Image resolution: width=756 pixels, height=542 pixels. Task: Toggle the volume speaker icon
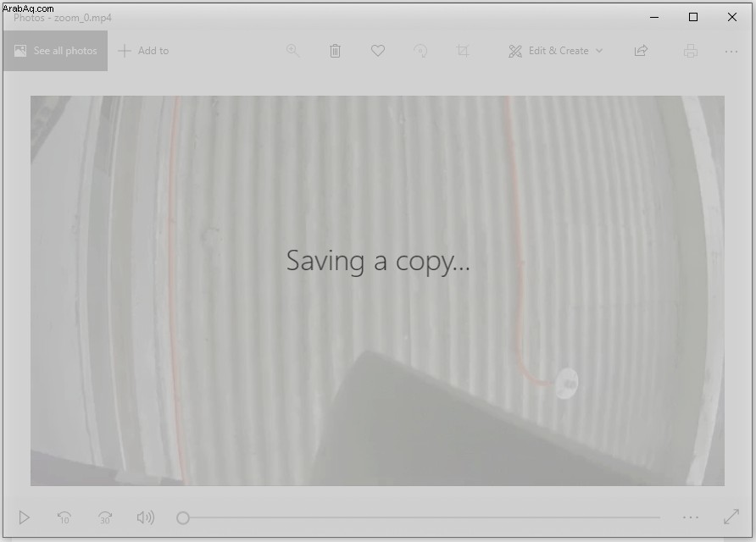[x=146, y=517]
